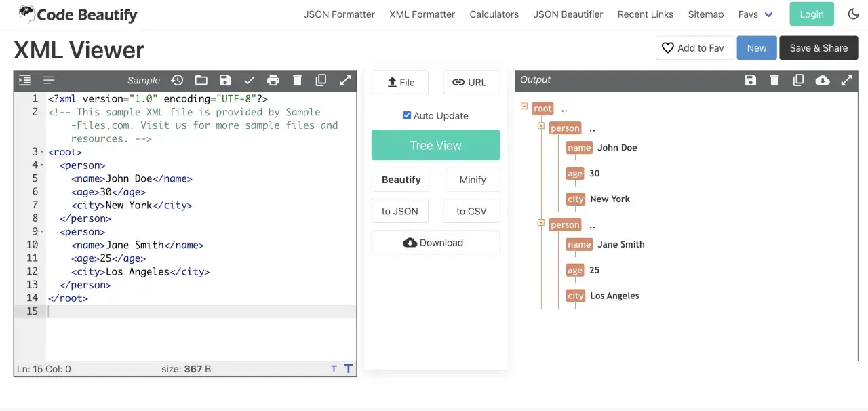Select the New York value in the tree
Viewport: 868px width, 411px height.
(610, 199)
